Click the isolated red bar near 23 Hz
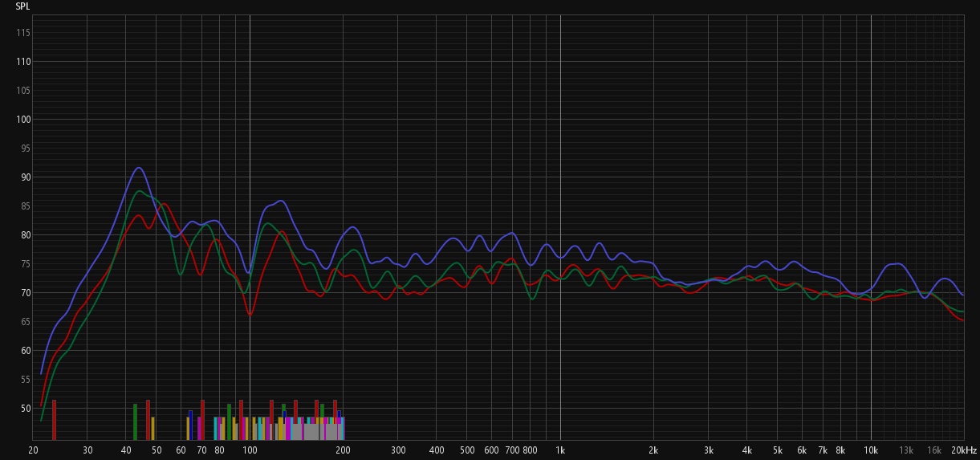Viewport: 980px width, 460px height. 54,420
